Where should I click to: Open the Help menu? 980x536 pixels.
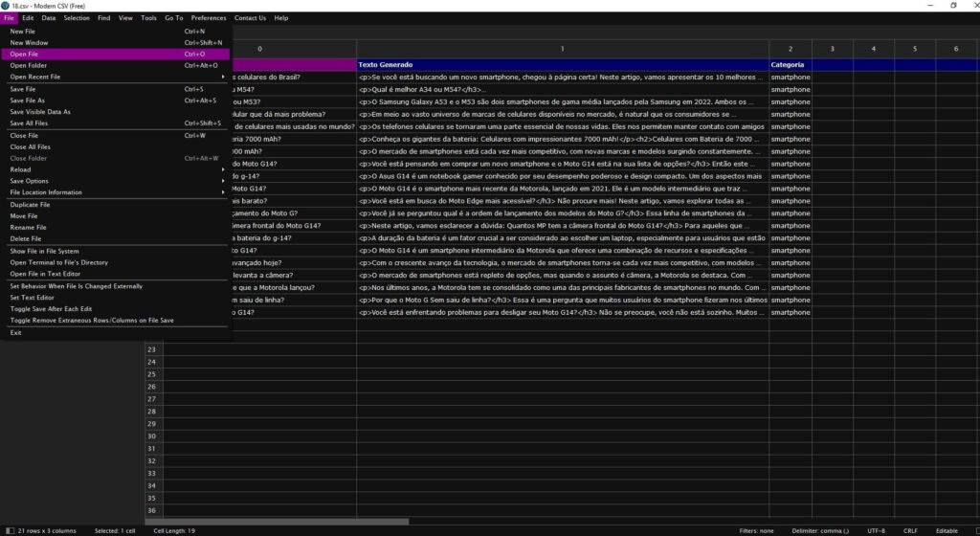pos(281,18)
